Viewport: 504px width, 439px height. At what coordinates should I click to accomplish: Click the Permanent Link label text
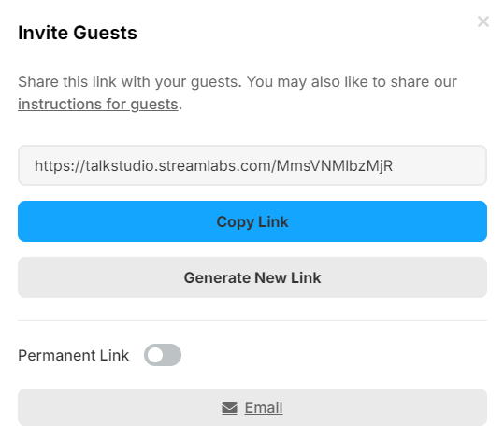click(x=73, y=356)
